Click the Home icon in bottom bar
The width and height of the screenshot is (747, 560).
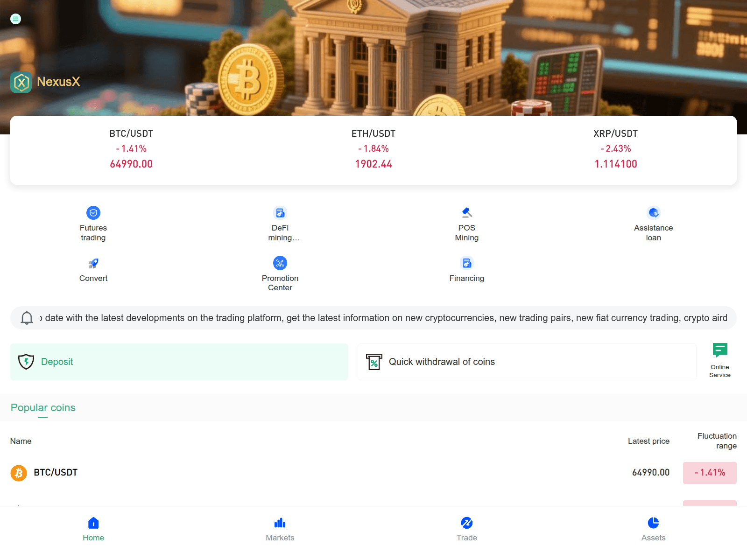point(93,523)
